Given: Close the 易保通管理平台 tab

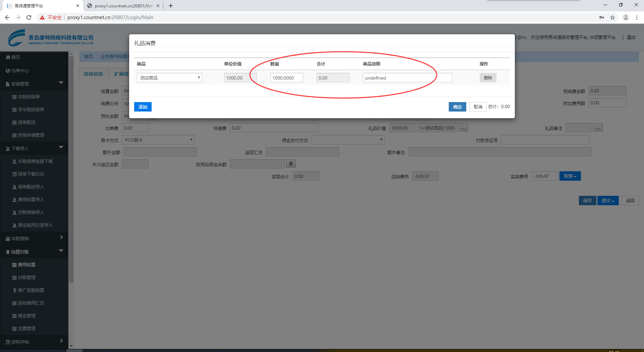Looking at the screenshot, I should [77, 6].
